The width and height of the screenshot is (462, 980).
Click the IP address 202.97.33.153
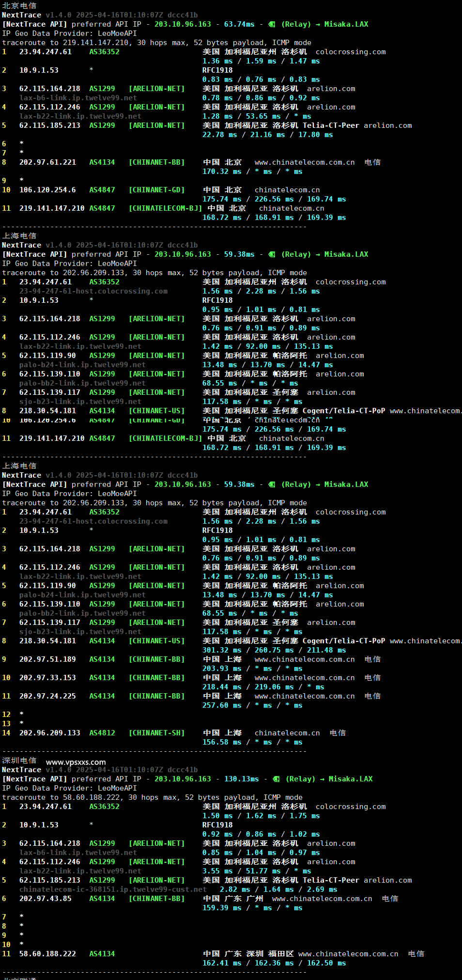[x=47, y=678]
